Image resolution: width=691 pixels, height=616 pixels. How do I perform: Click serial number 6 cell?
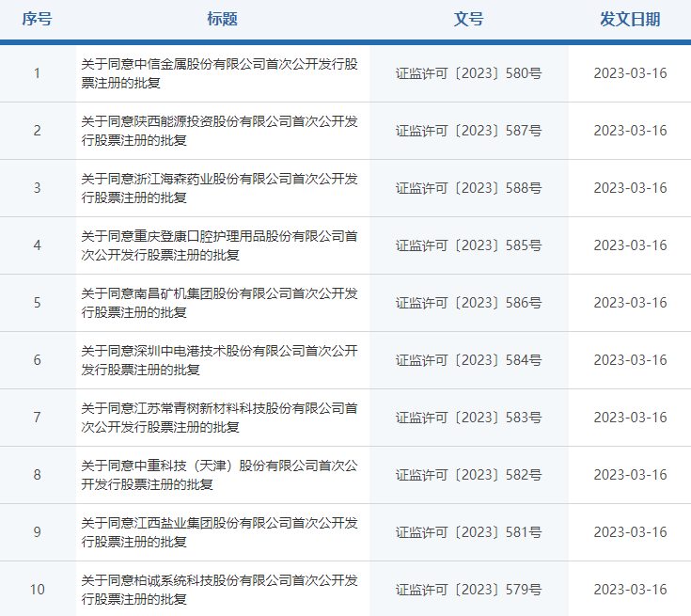37,360
